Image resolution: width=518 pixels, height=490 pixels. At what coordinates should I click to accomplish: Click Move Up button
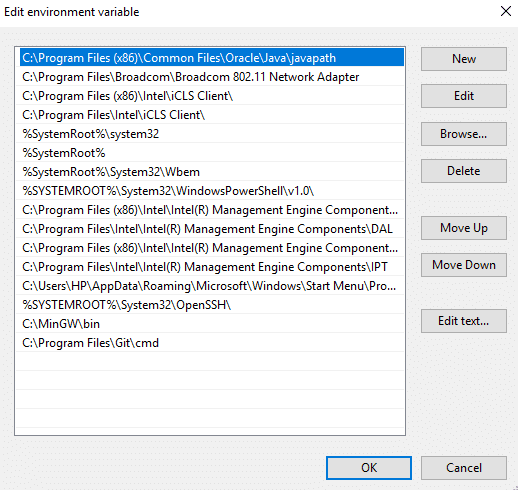(464, 228)
